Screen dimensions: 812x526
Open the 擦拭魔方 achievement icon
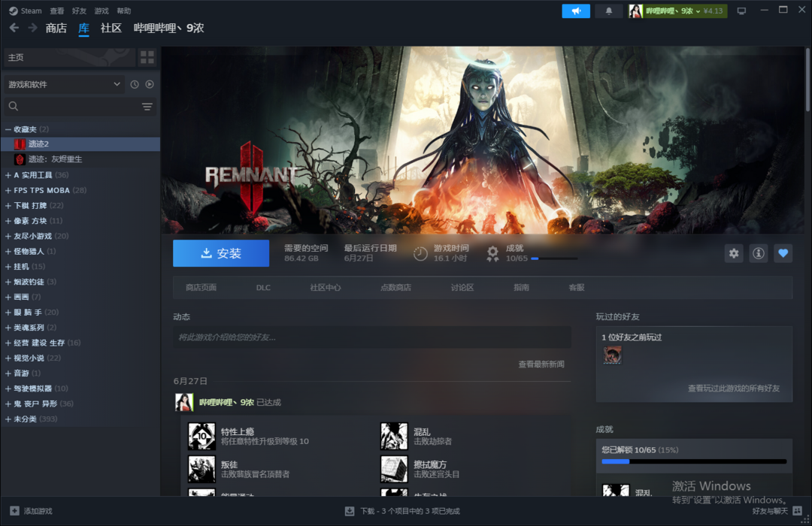click(x=394, y=469)
